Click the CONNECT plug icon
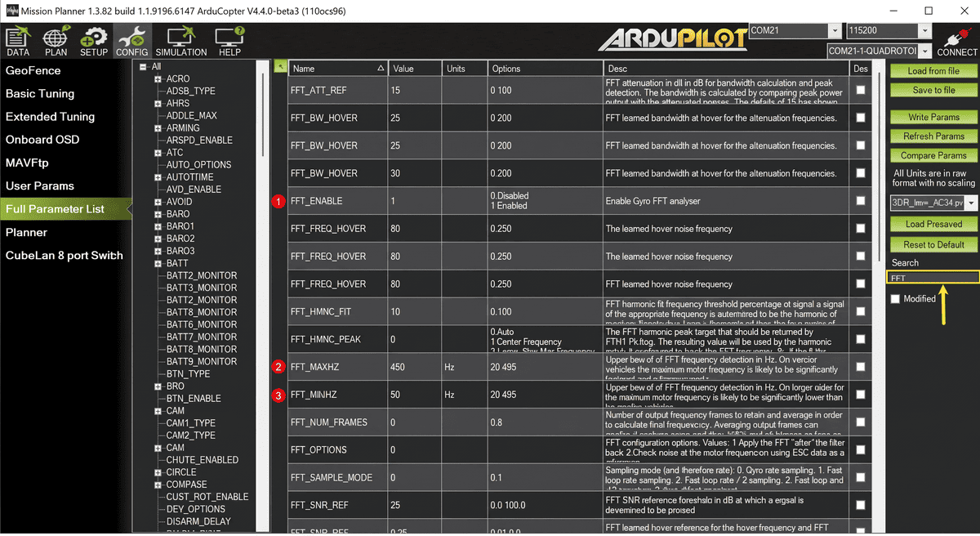The image size is (980, 536). click(957, 42)
